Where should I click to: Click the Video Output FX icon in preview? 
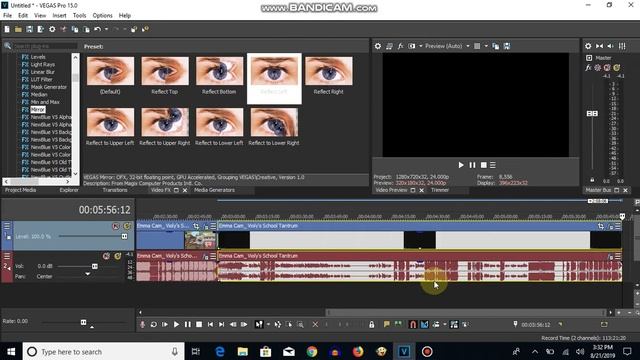pos(400,46)
